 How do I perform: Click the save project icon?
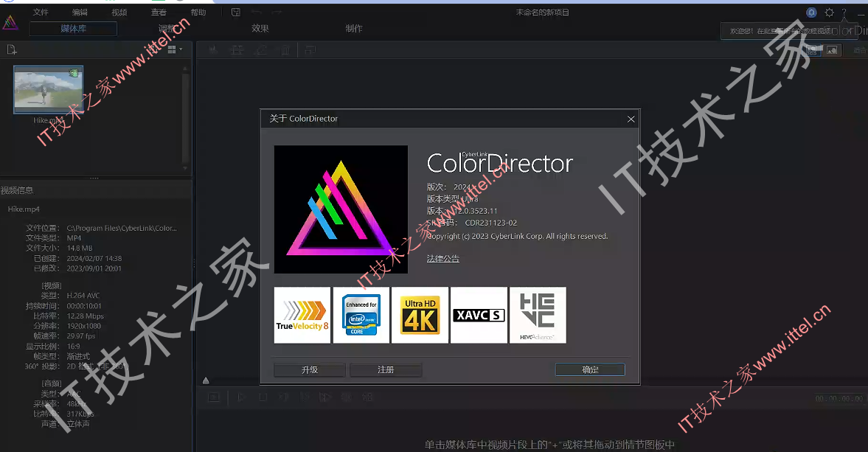[x=236, y=13]
